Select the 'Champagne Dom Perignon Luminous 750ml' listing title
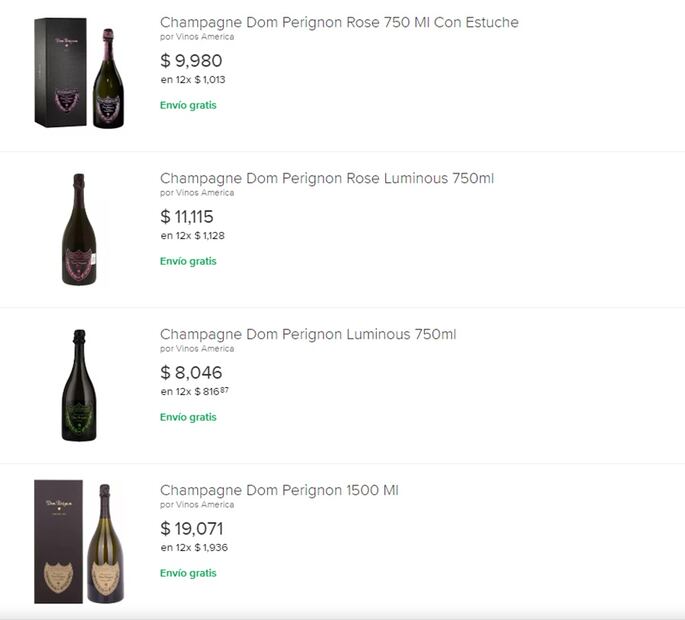Screen dimensions: 685x620 pyautogui.click(x=308, y=334)
